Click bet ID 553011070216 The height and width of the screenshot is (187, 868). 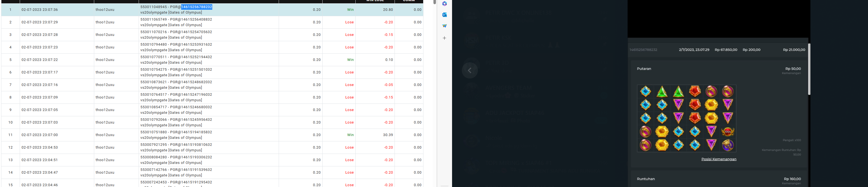pos(154,32)
